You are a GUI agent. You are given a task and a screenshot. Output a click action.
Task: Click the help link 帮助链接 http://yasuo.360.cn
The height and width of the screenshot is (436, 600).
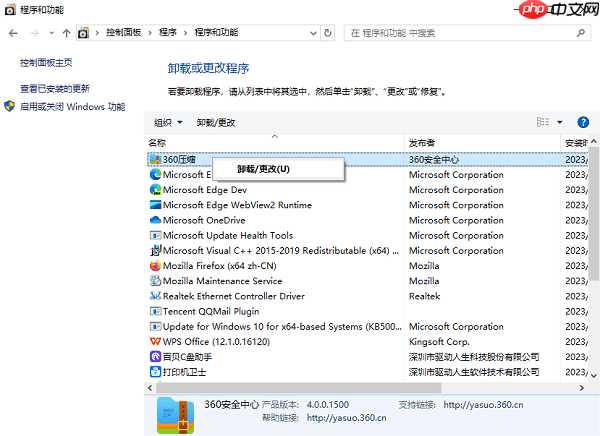[346, 418]
